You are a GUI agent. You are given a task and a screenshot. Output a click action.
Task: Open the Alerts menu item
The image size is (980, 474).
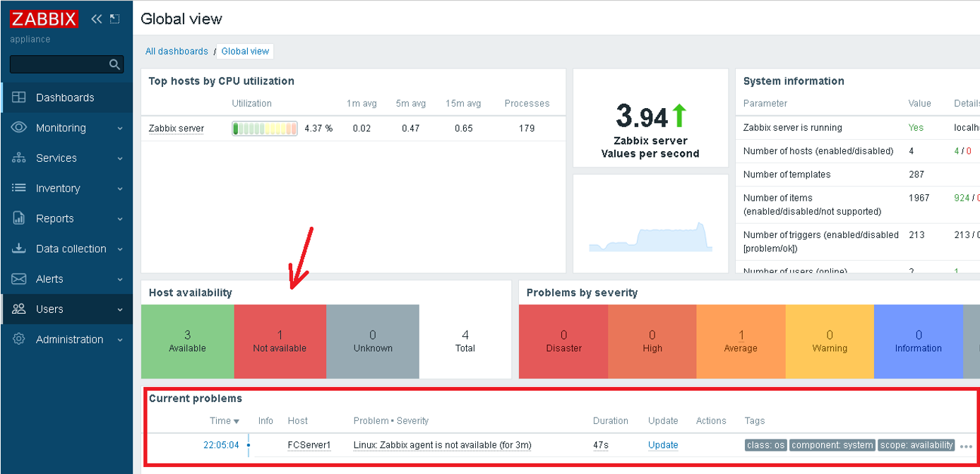66,279
